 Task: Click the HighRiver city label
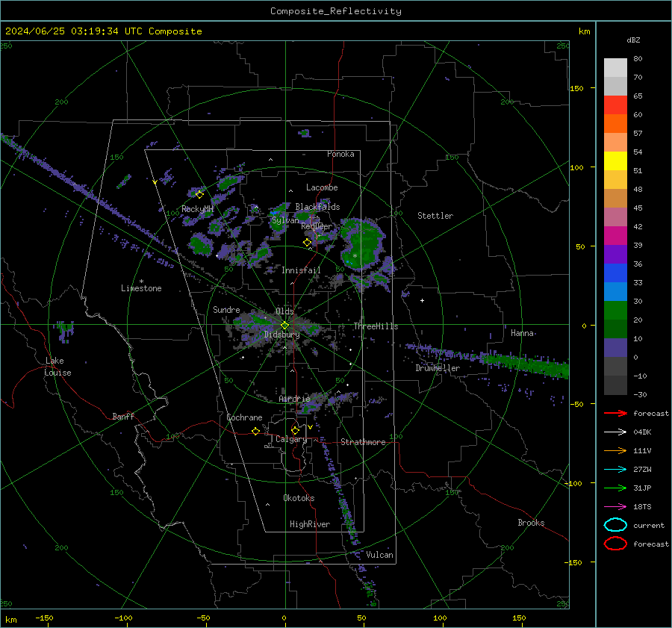click(x=310, y=524)
